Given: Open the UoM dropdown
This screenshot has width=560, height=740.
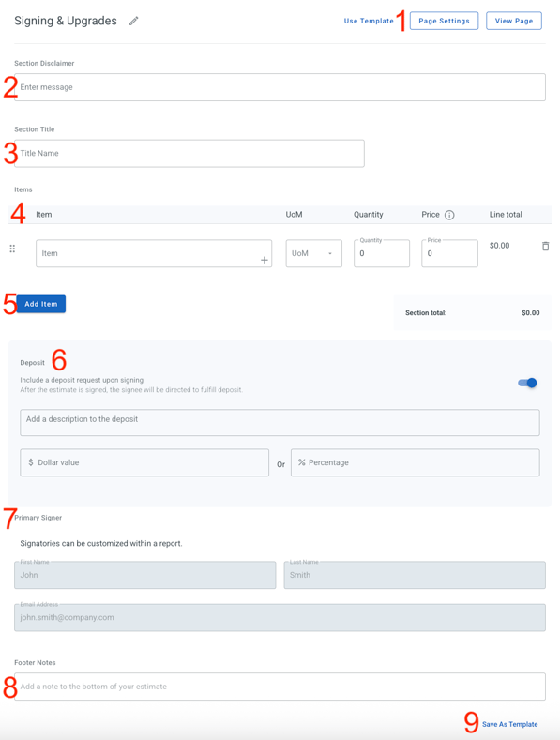Looking at the screenshot, I should click(314, 253).
